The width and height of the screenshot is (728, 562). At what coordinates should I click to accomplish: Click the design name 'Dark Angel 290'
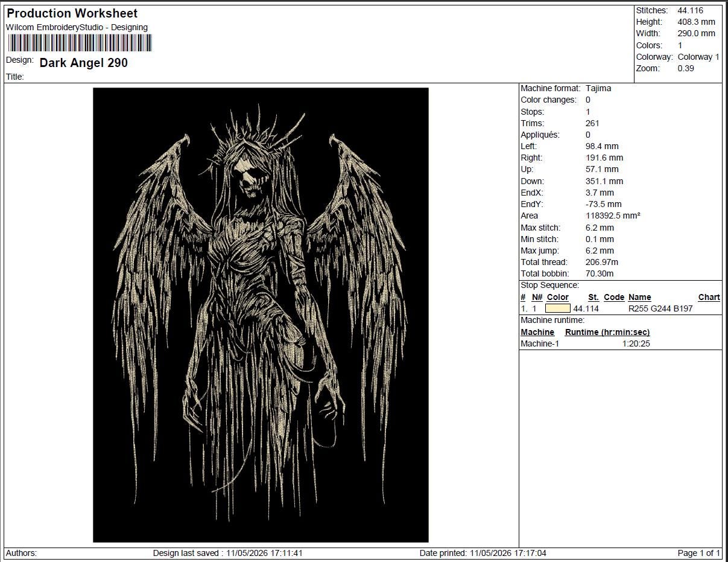pos(84,63)
